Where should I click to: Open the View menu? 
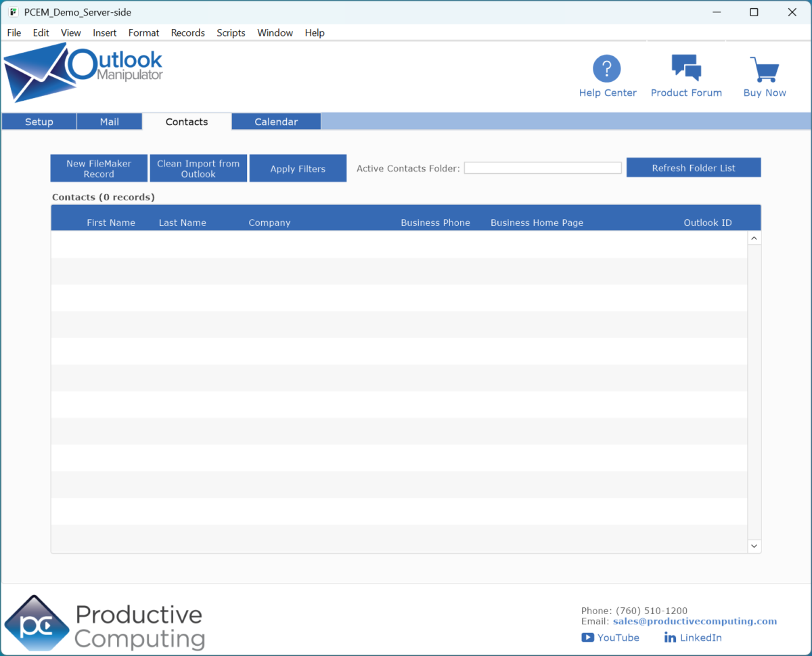70,32
